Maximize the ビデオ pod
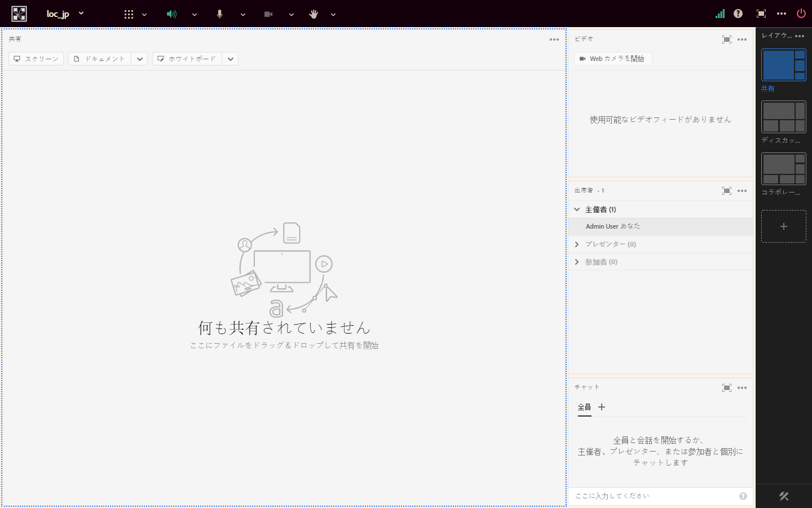The height and width of the screenshot is (508, 812). coord(727,40)
